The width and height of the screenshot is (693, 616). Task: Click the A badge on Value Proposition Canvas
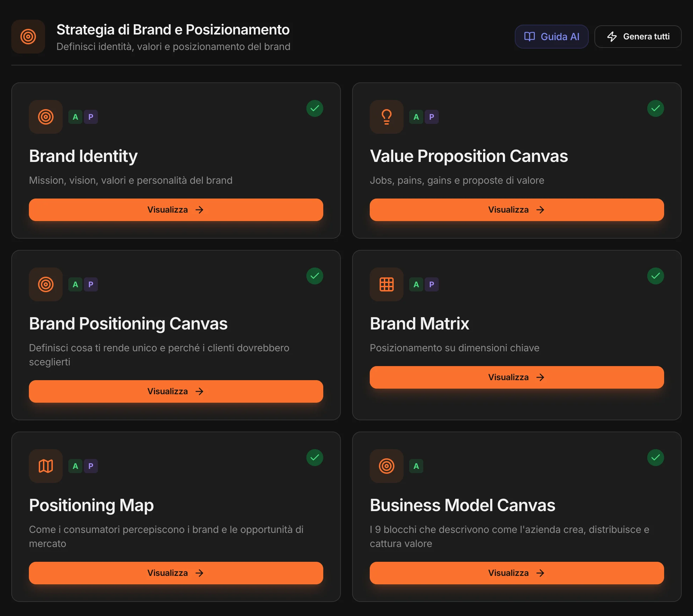click(x=416, y=117)
